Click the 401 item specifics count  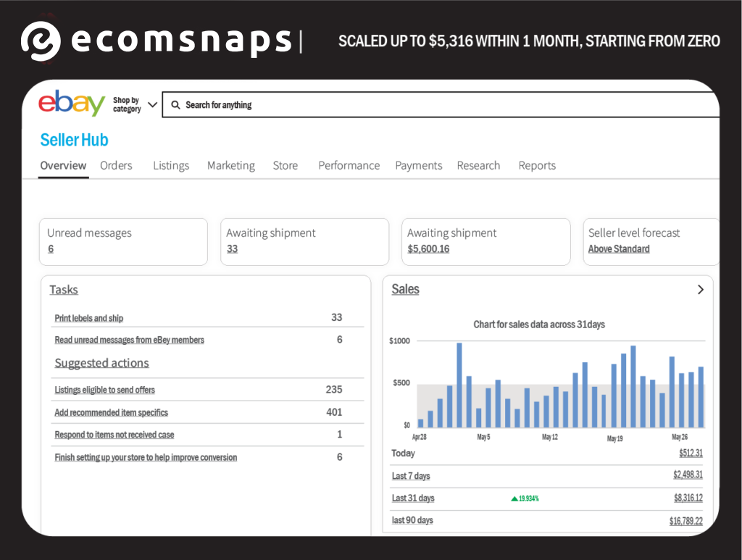(x=334, y=412)
